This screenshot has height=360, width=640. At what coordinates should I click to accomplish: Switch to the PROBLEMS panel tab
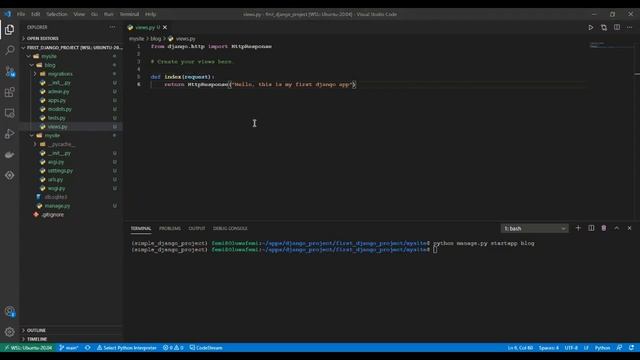point(170,229)
